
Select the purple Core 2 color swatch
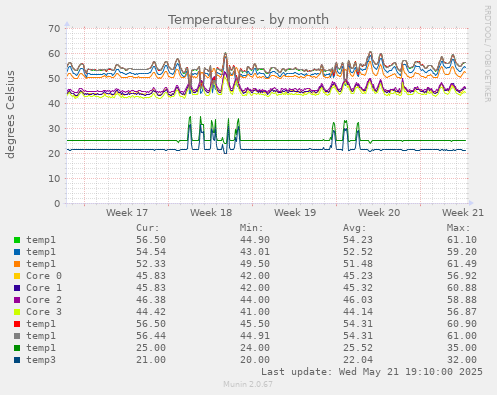17,300
